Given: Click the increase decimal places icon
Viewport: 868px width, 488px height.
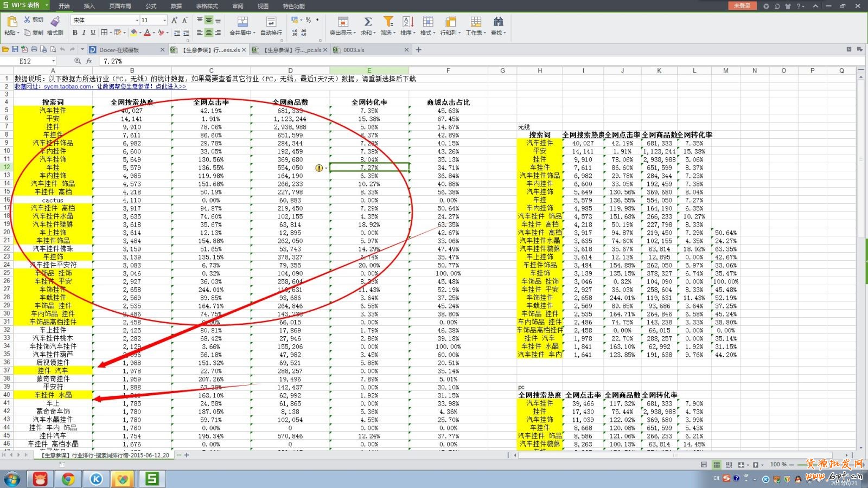Looking at the screenshot, I should click(295, 33).
